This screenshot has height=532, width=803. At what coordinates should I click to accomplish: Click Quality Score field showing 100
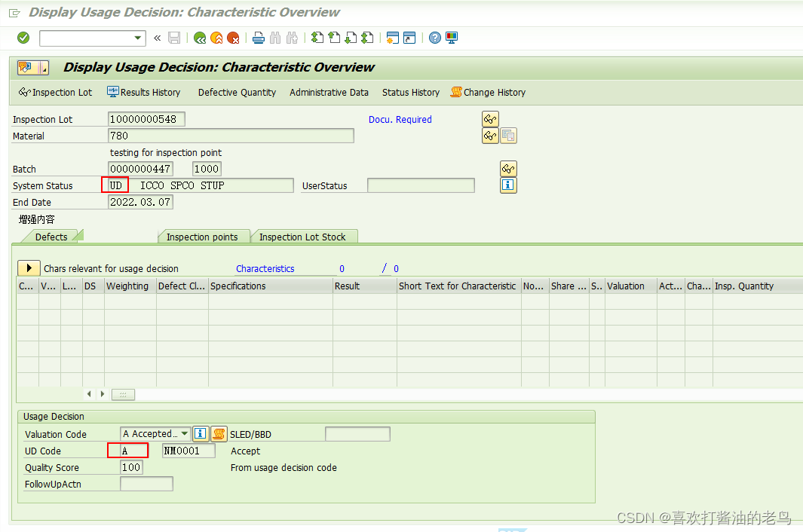click(132, 467)
